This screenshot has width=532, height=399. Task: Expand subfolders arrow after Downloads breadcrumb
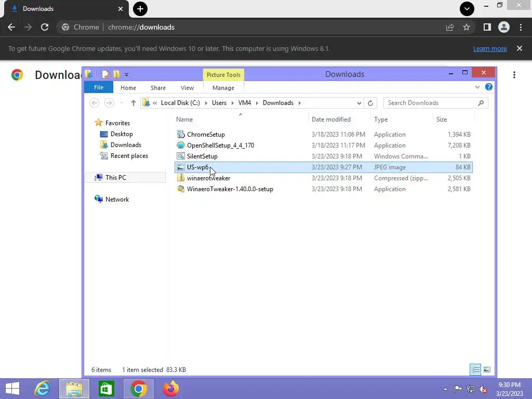click(x=300, y=103)
